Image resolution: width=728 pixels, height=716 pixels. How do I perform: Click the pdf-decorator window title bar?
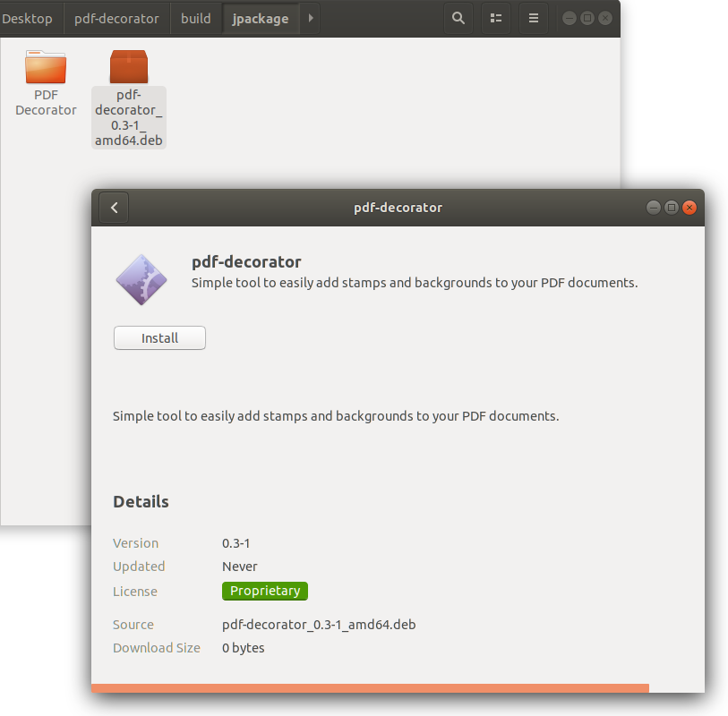398,207
